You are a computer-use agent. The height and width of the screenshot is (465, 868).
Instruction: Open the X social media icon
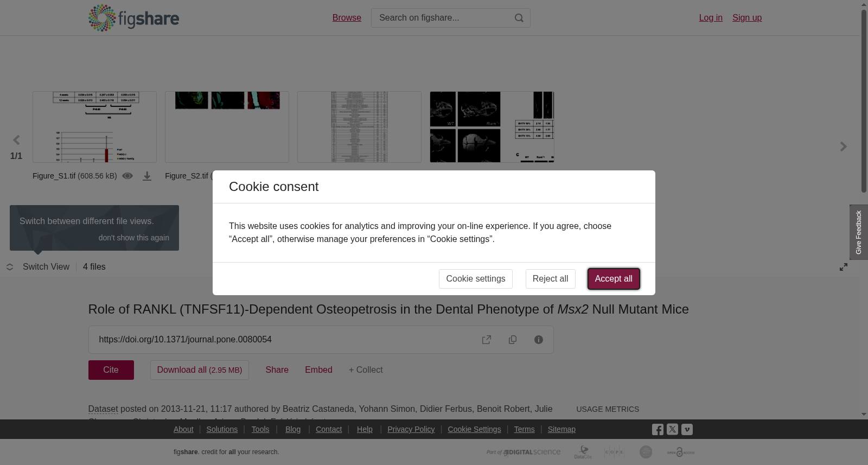(x=672, y=429)
